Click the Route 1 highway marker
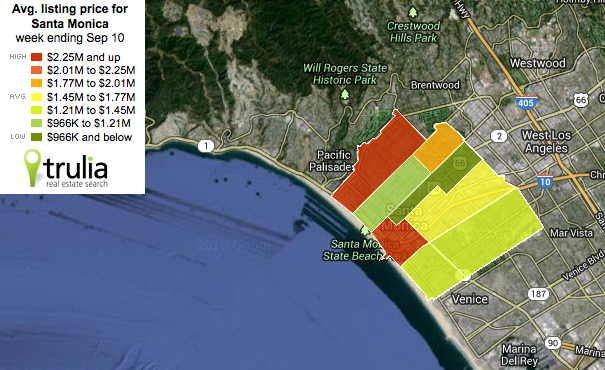This screenshot has width=605, height=370. click(206, 146)
